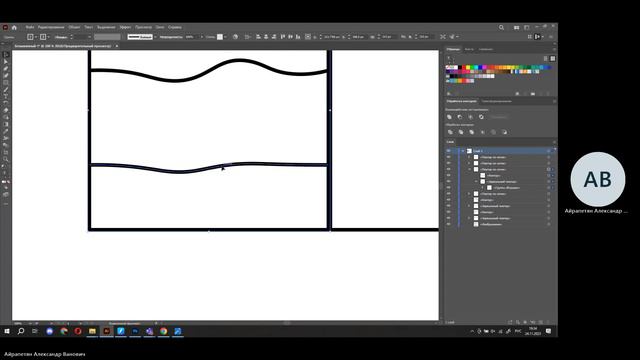
Task: Click delete trash icon in Layers panel footer
Action: (x=548, y=322)
